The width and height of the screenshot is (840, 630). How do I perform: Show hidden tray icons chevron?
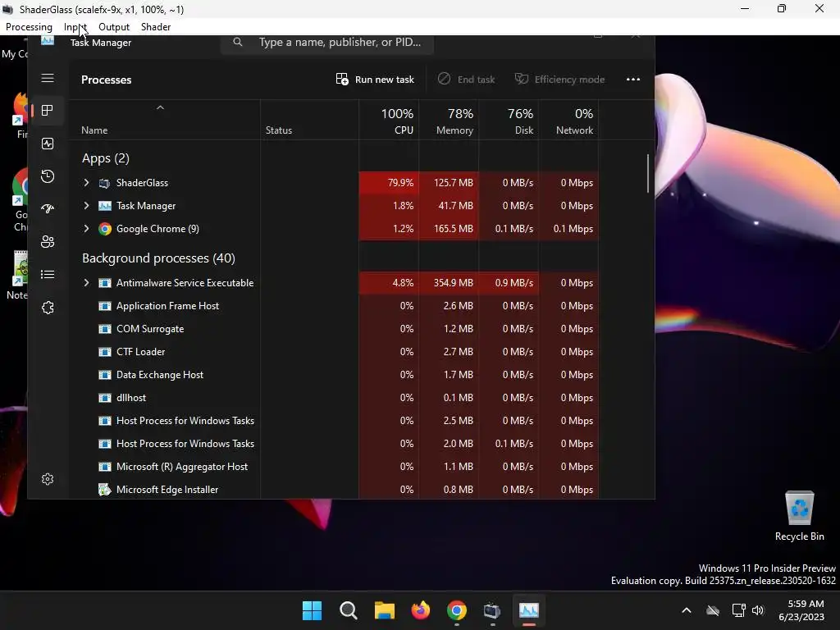point(687,610)
